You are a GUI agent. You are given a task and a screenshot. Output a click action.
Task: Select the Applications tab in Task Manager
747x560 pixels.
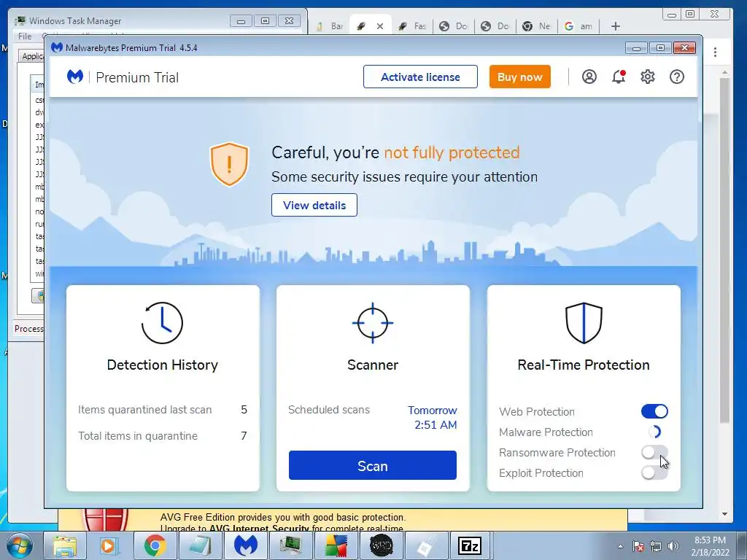coord(32,55)
